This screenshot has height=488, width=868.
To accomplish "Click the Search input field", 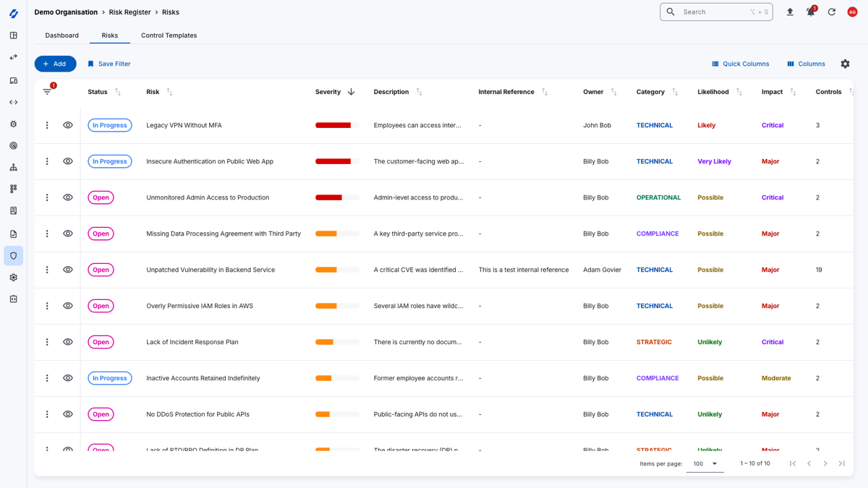I will (x=716, y=12).
